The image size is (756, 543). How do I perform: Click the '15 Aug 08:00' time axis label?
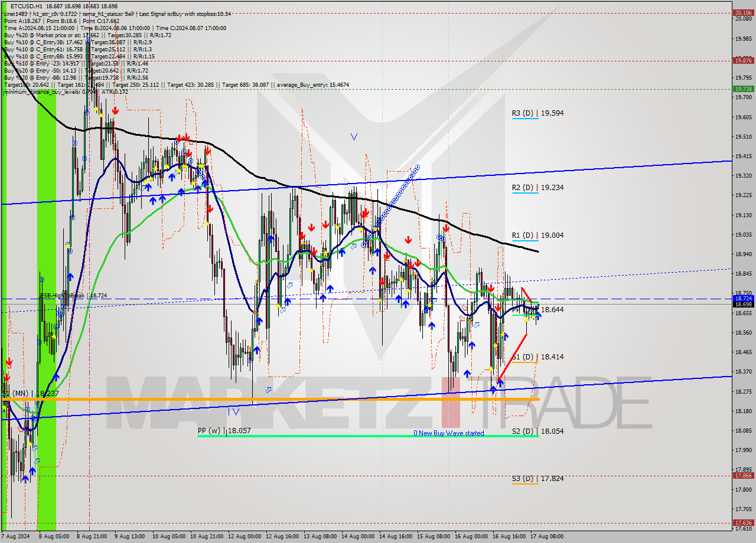433,537
